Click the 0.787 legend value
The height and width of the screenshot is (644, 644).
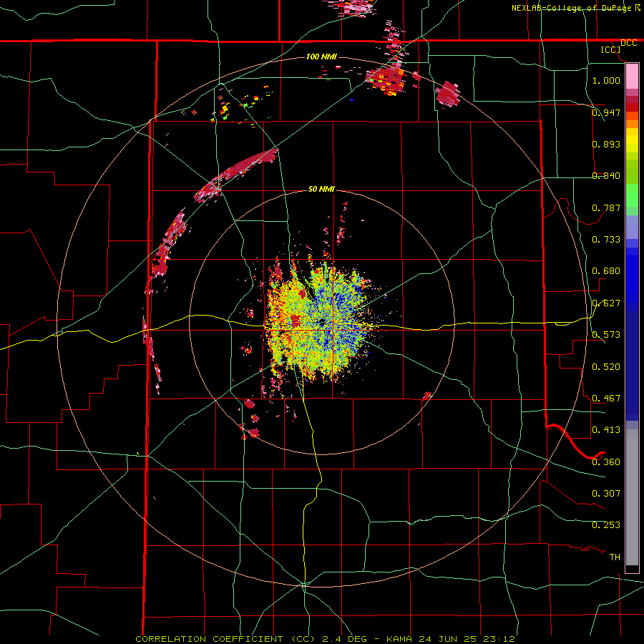tap(606, 208)
